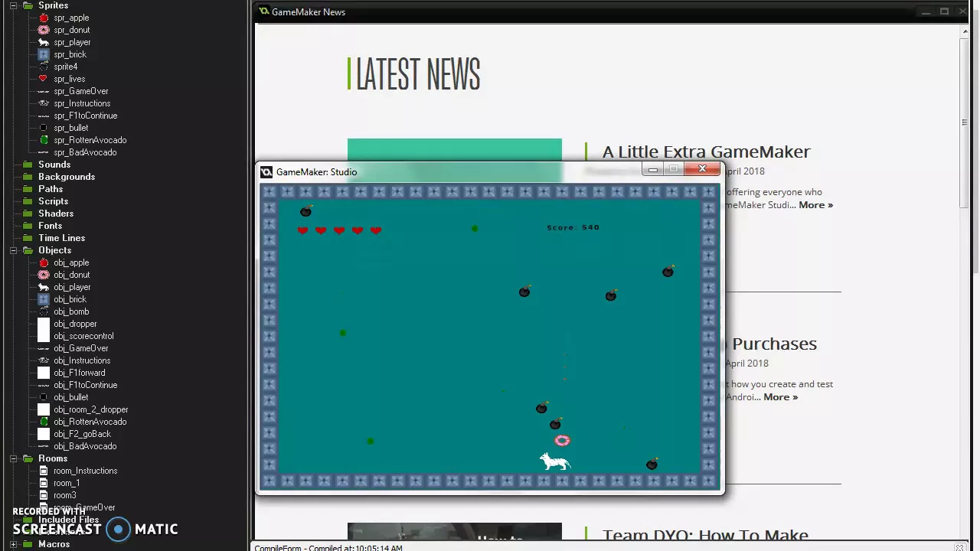This screenshot has width=980, height=551.
Task: Click More link under GameMaker Studio article
Action: (815, 205)
